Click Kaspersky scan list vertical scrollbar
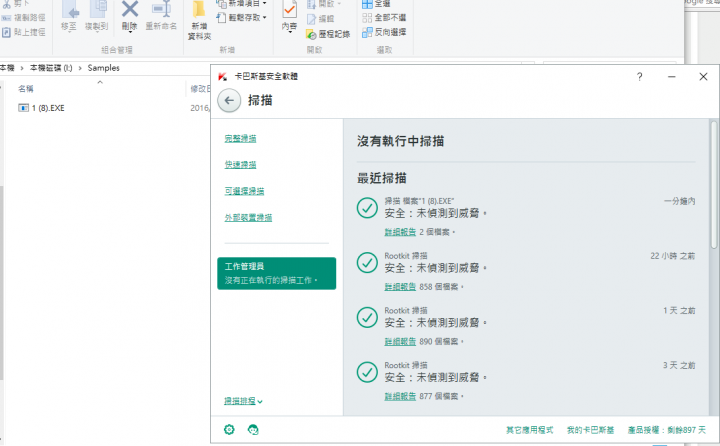720x446 pixels. point(714,185)
